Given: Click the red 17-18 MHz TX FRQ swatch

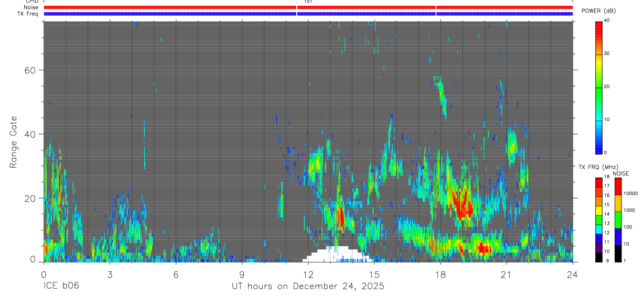Looking at the screenshot, I should click(599, 183).
